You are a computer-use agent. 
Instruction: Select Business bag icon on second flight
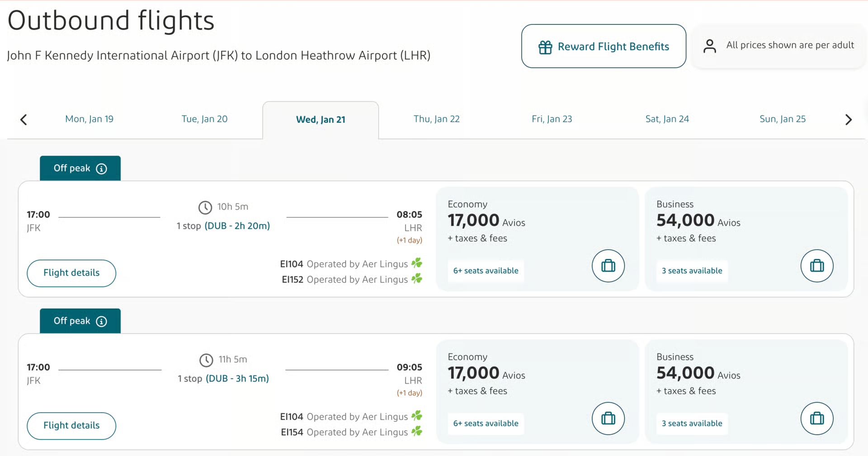click(x=816, y=418)
